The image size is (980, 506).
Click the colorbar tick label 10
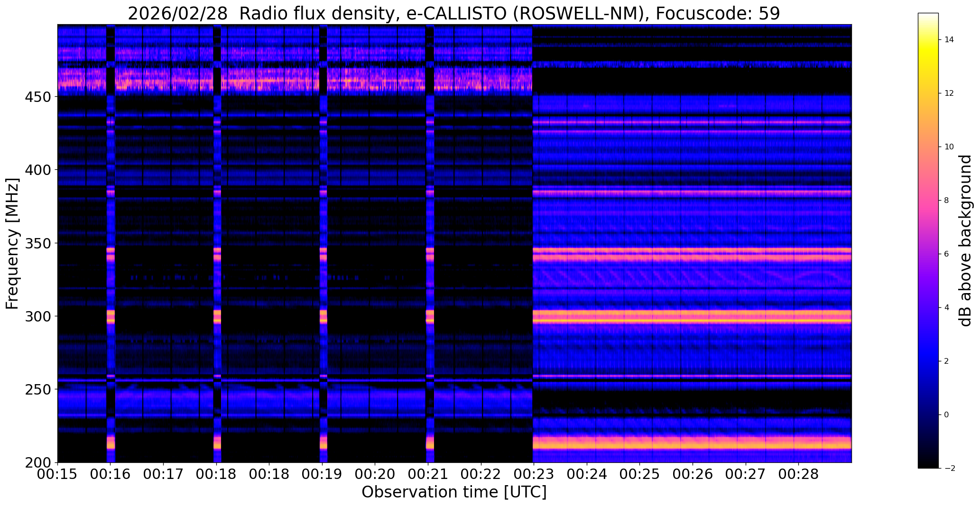[949, 147]
